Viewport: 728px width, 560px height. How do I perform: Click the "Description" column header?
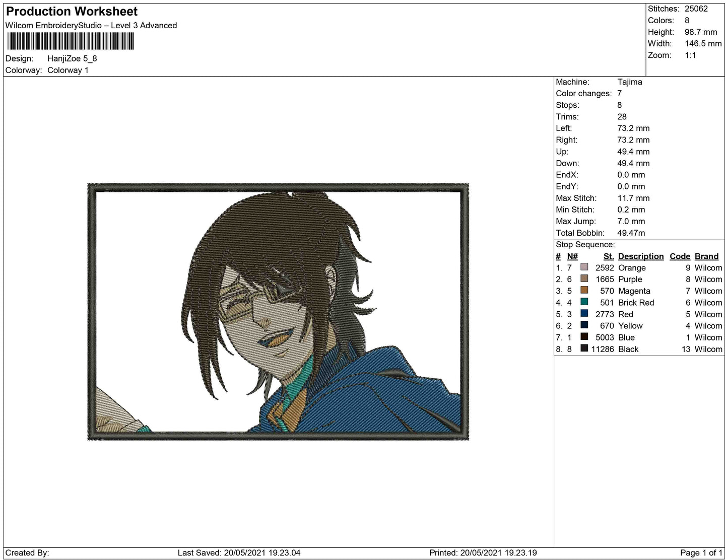(x=641, y=256)
